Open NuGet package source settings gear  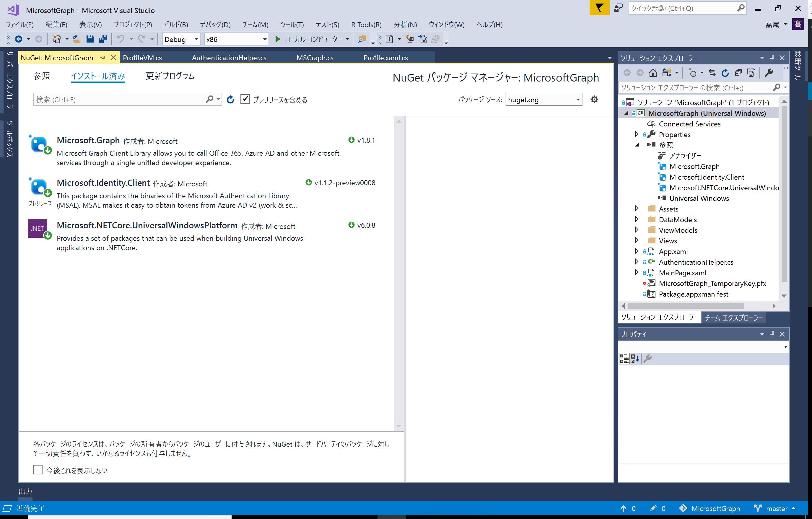[595, 99]
